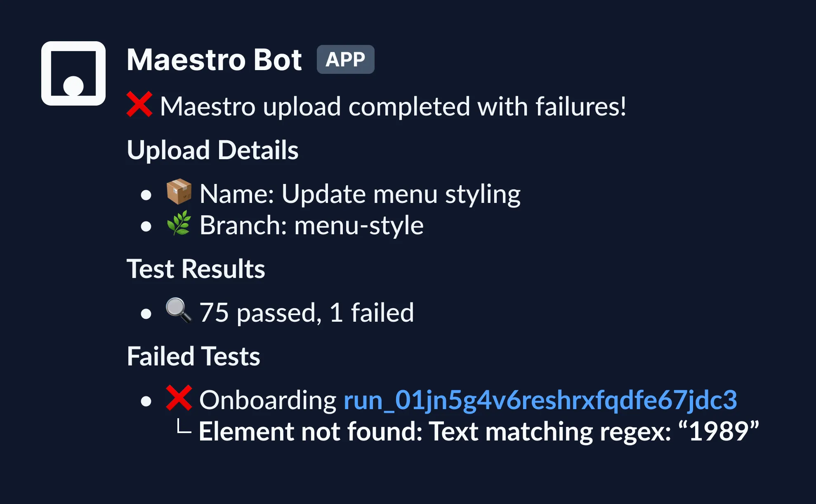816x504 pixels.
Task: Click the red X emoji beside Onboarding
Action: point(179,398)
